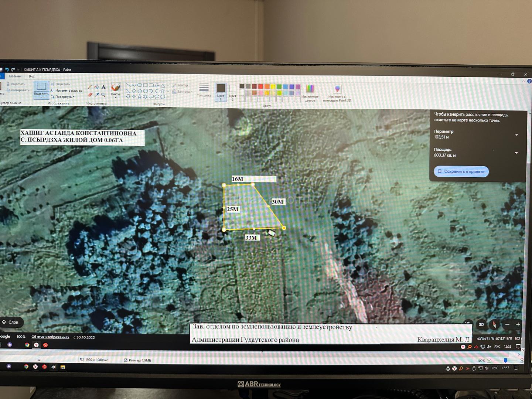Open the Слои layers button
Screen dimensions: 532x399
(11, 322)
